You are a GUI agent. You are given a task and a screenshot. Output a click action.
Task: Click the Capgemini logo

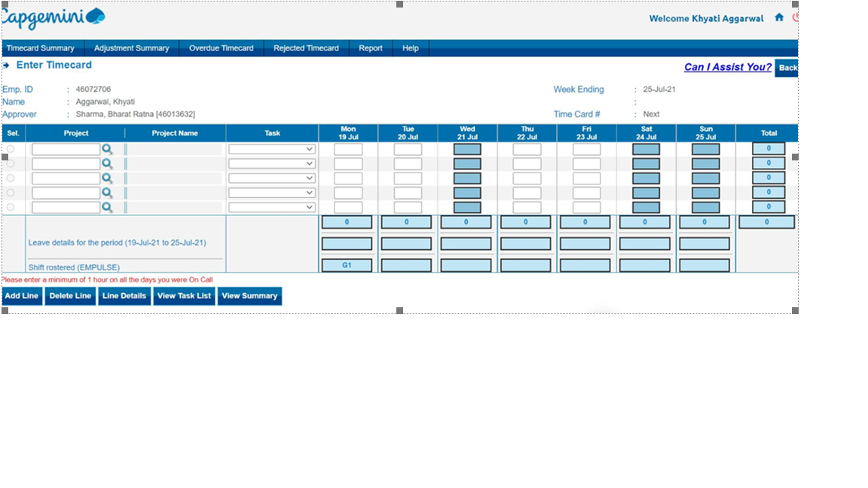click(x=53, y=17)
